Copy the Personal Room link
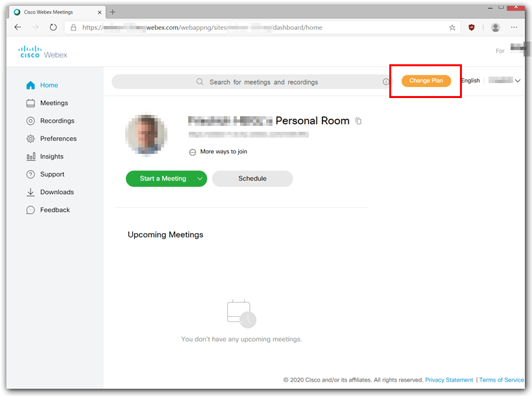This screenshot has width=532, height=396. (358, 121)
